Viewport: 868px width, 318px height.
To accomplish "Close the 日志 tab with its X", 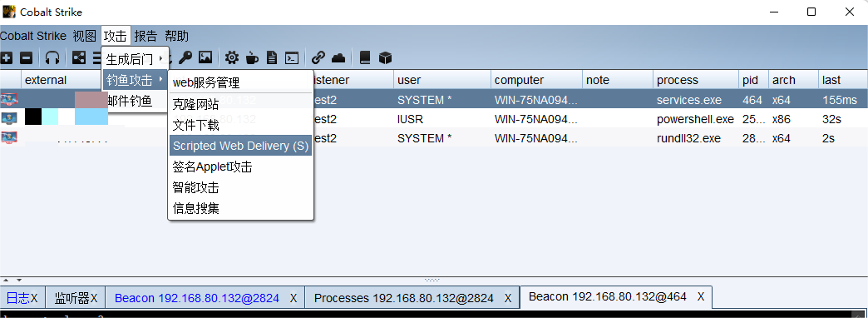I will tap(34, 298).
